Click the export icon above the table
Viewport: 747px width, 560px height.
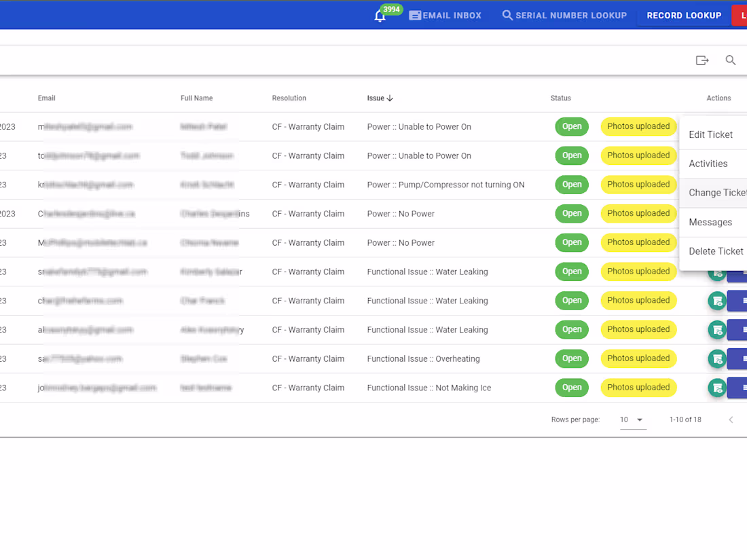pyautogui.click(x=702, y=60)
